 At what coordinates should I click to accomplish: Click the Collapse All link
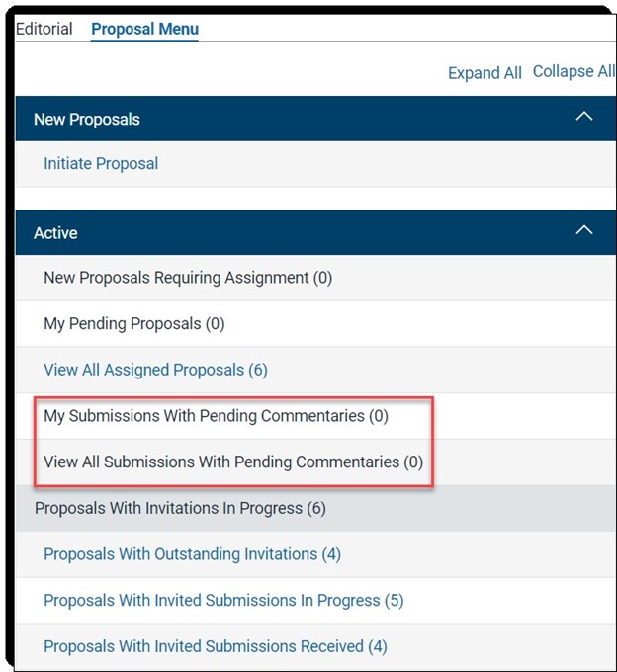click(x=574, y=71)
